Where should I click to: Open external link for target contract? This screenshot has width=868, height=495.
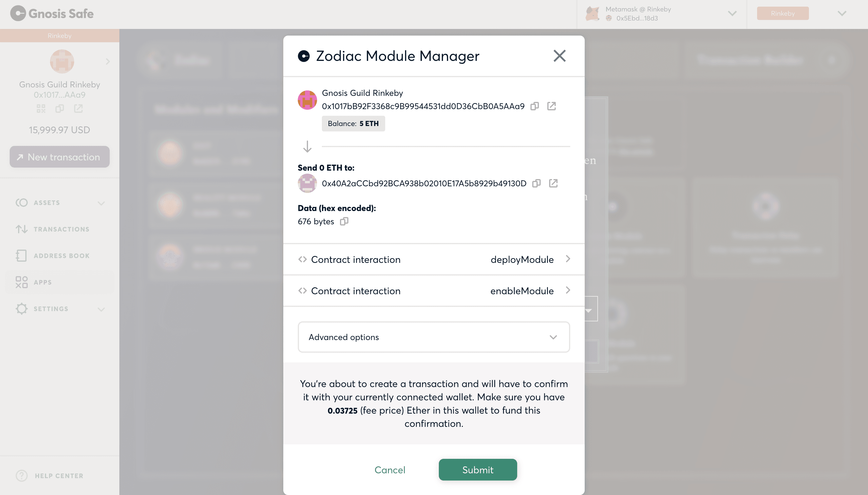tap(553, 183)
